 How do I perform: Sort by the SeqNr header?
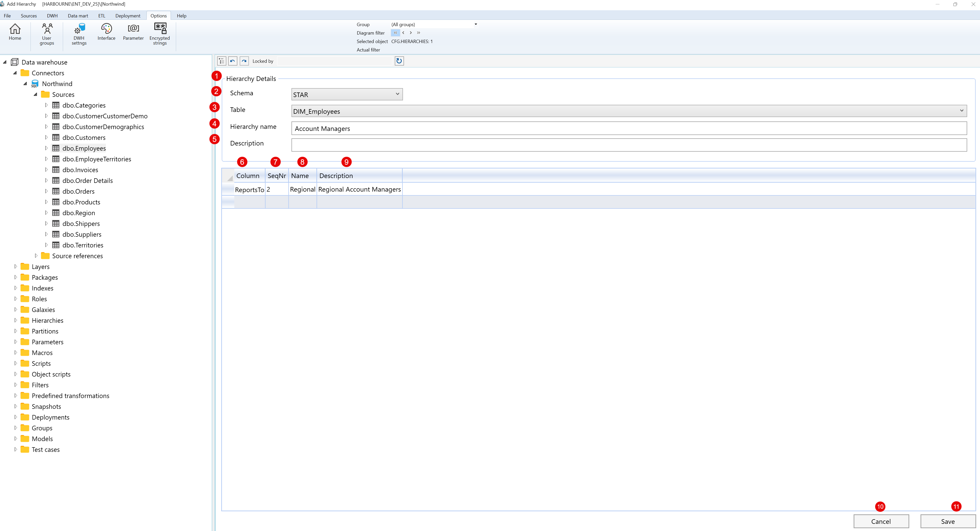[x=277, y=176]
